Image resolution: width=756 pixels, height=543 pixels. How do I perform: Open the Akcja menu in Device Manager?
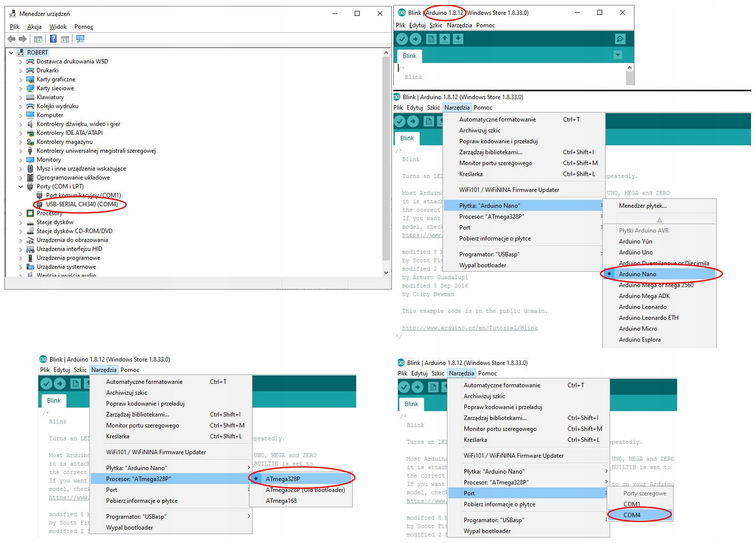pos(34,27)
